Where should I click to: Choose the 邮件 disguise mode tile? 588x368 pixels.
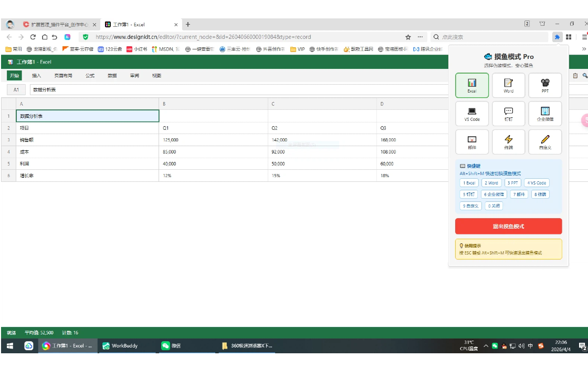coord(472,142)
